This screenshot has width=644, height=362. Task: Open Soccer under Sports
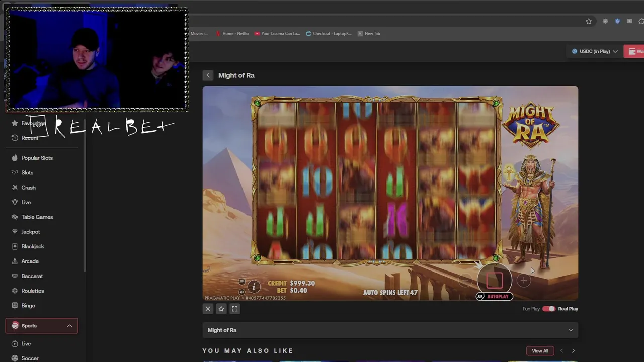[30, 358]
